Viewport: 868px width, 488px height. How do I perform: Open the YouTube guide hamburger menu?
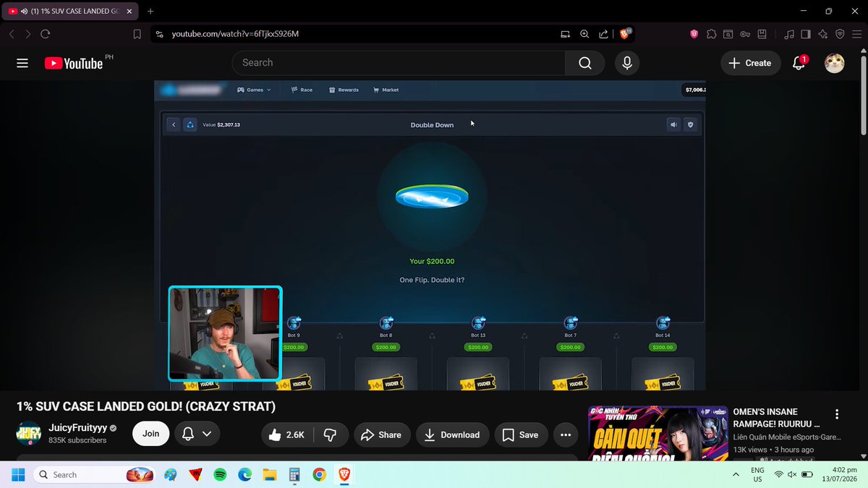22,63
